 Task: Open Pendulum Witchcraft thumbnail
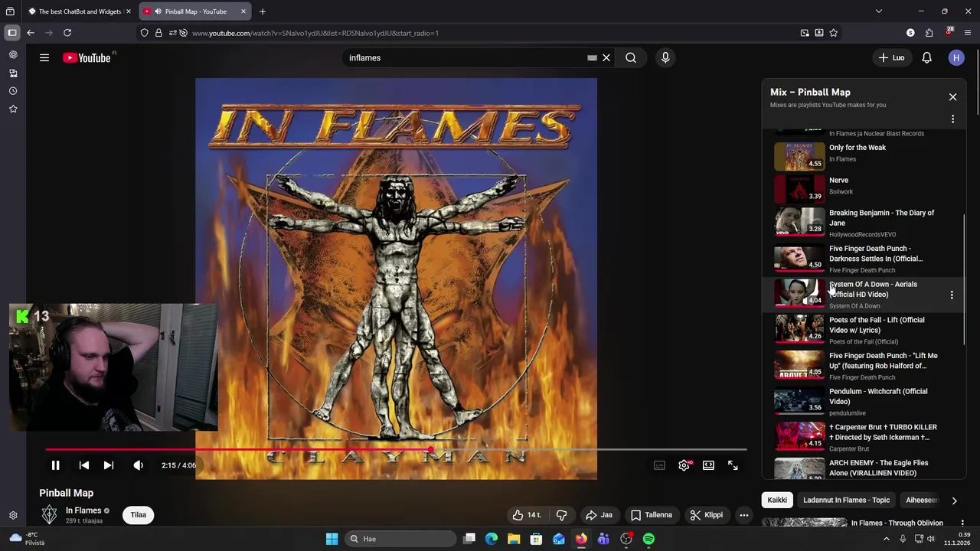click(x=799, y=400)
